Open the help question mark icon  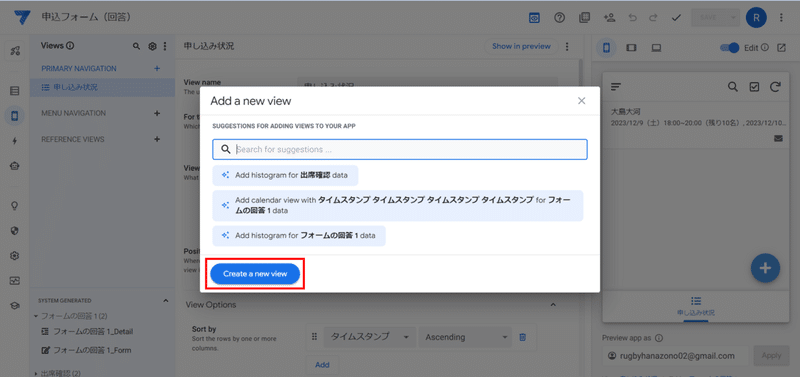559,17
